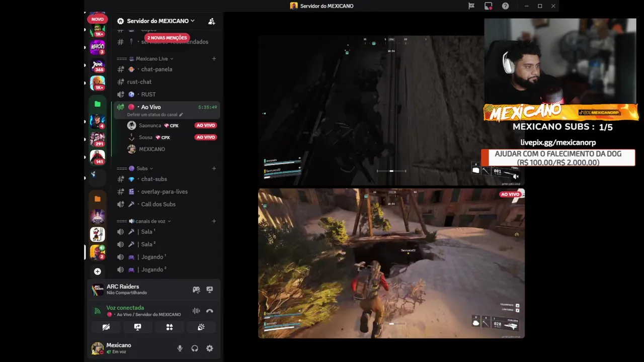Open the white cartoon-character server icon
Image resolution: width=644 pixels, height=362 pixels.
97,234
